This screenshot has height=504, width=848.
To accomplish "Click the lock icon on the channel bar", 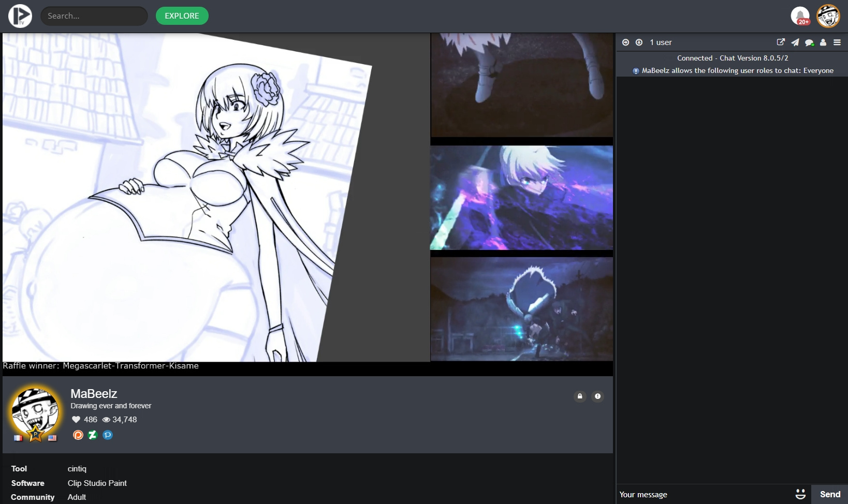I will pos(580,396).
